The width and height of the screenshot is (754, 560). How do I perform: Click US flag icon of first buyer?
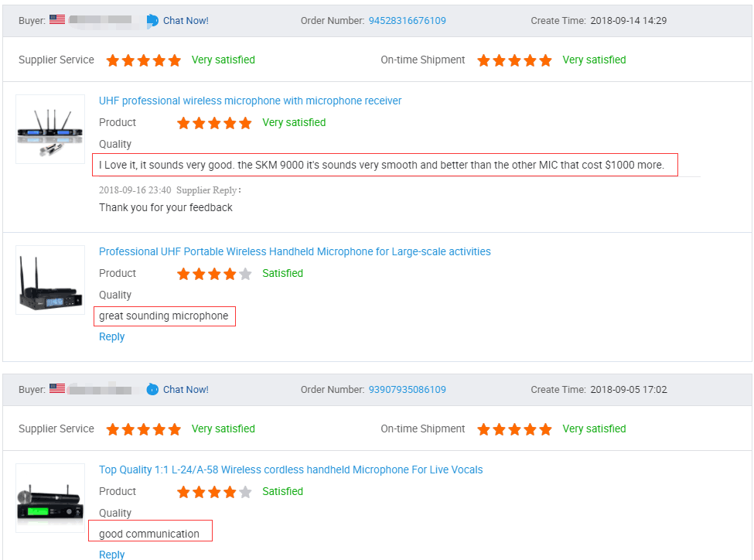[x=57, y=20]
